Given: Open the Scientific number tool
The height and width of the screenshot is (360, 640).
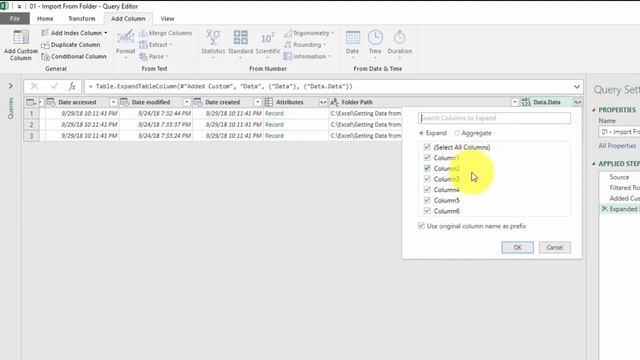Looking at the screenshot, I should (x=268, y=44).
